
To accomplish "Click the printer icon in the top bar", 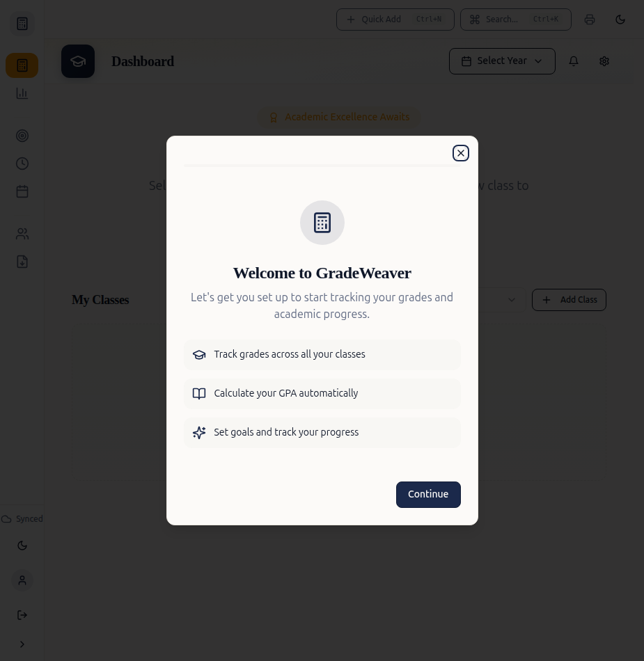I will (x=590, y=19).
